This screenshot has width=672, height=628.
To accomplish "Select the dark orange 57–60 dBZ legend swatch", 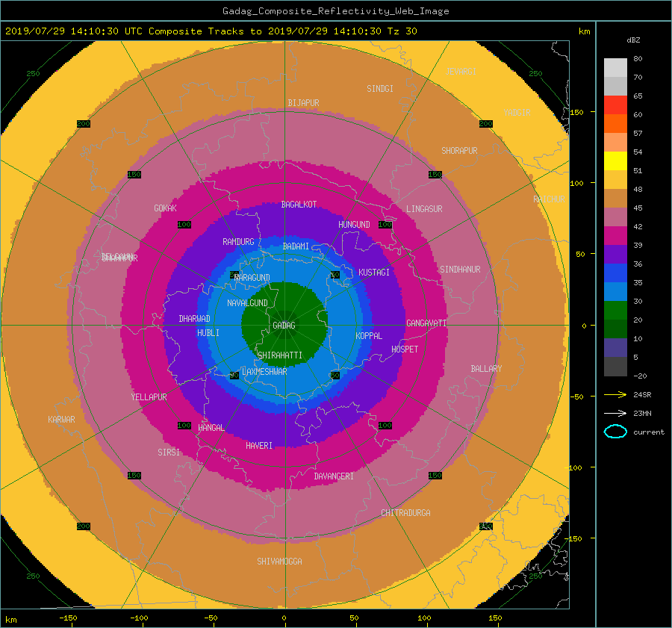I will pyautogui.click(x=615, y=124).
